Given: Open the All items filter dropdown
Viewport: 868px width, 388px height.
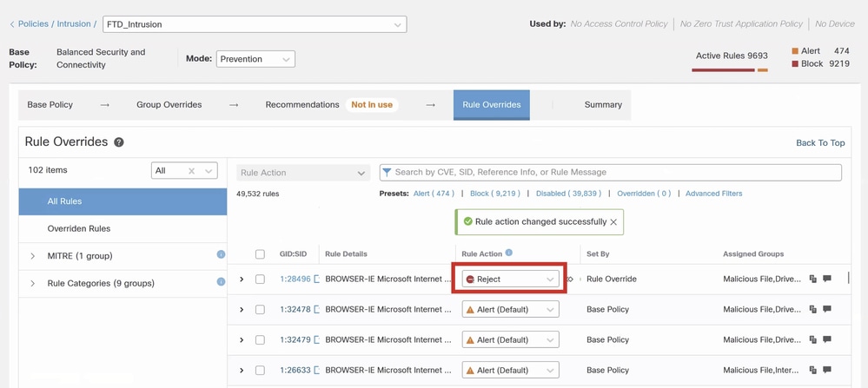Looking at the screenshot, I should coord(184,171).
